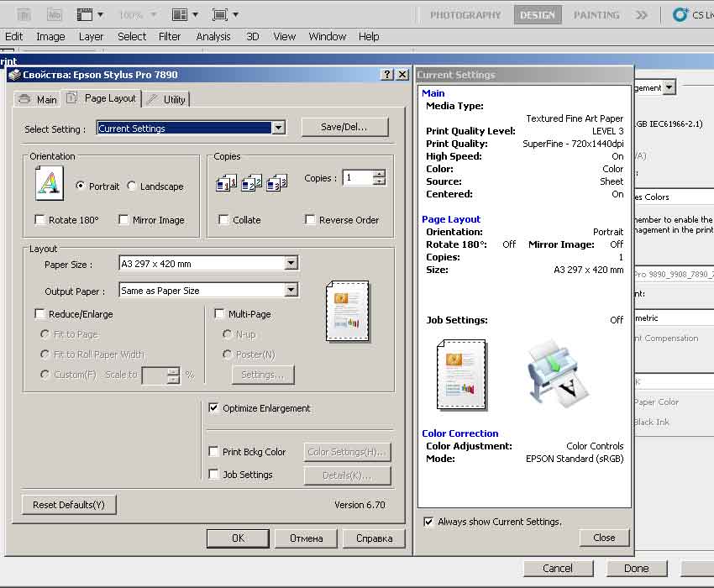Enable the Job Settings checkbox
Screen dimensions: 714x588
tap(213, 474)
